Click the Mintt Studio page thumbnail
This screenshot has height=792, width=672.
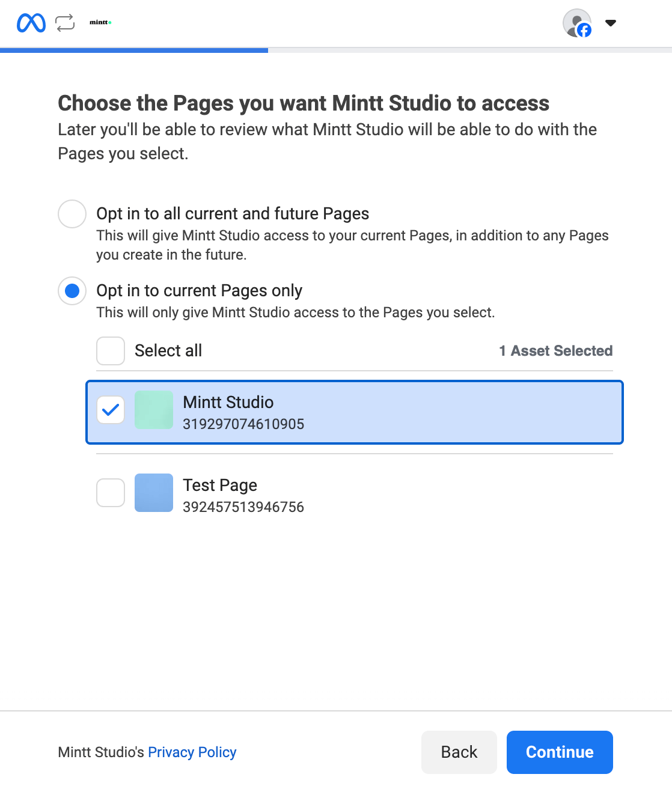154,410
